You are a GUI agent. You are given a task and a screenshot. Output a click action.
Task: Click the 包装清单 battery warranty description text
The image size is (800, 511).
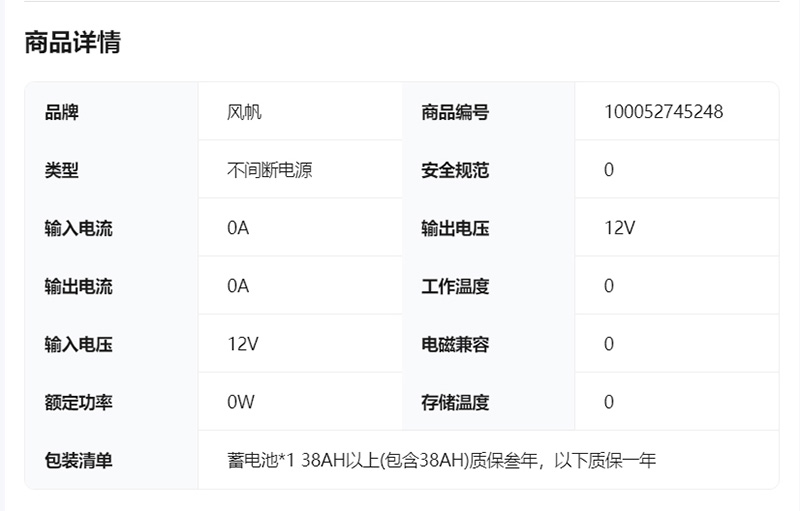click(441, 460)
